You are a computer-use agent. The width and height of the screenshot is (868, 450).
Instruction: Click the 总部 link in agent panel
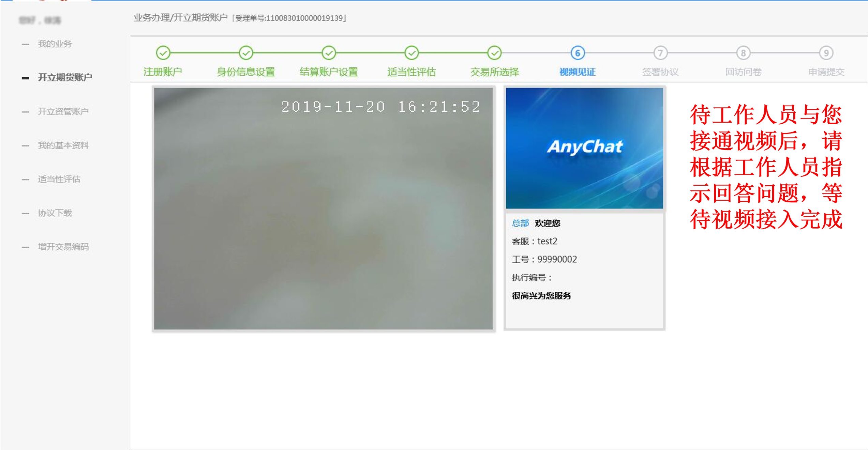[x=520, y=223]
